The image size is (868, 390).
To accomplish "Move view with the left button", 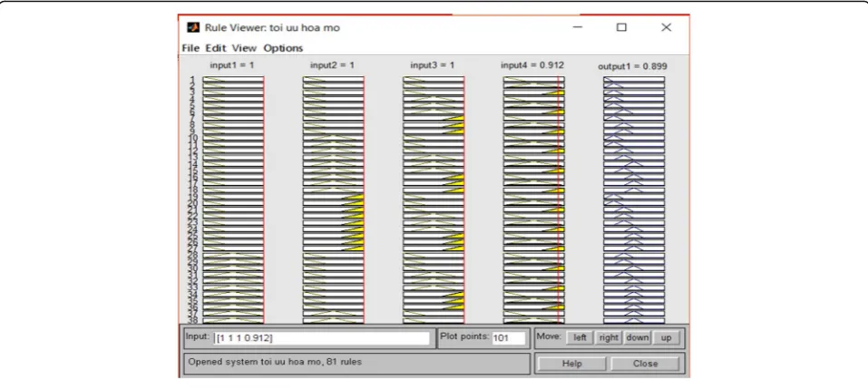I will click(x=580, y=337).
